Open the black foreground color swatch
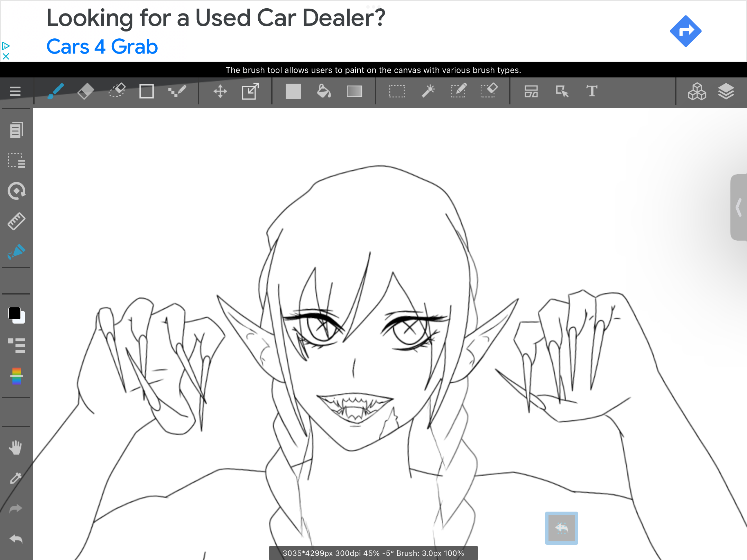Viewport: 747px width, 560px height. point(14,313)
